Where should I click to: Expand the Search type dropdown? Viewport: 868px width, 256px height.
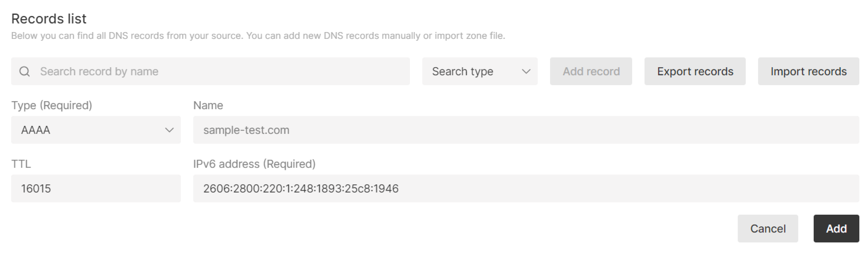point(480,71)
